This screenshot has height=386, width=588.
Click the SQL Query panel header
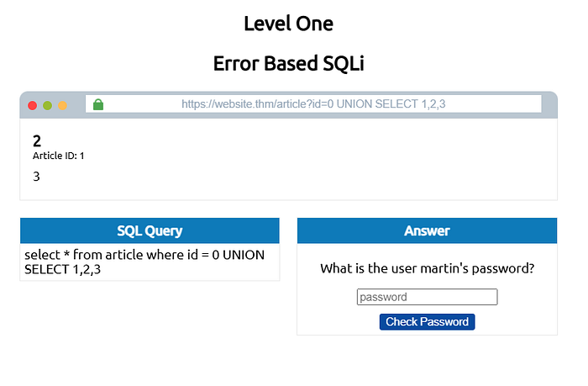coord(150,230)
